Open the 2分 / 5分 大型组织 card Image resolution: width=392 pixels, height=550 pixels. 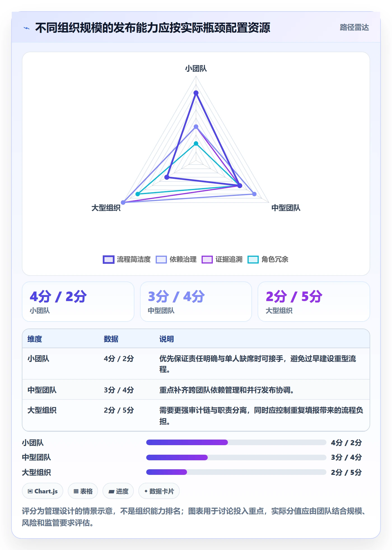click(x=314, y=302)
